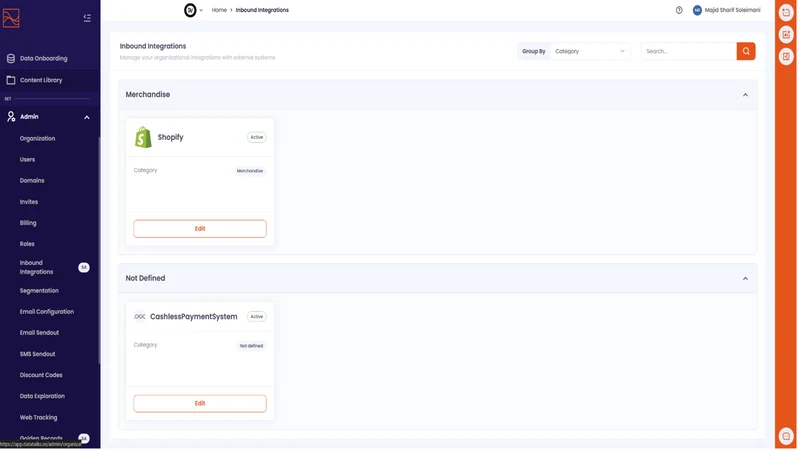Click the app logo in the sidebar
This screenshot has width=800, height=450.
pyautogui.click(x=11, y=18)
